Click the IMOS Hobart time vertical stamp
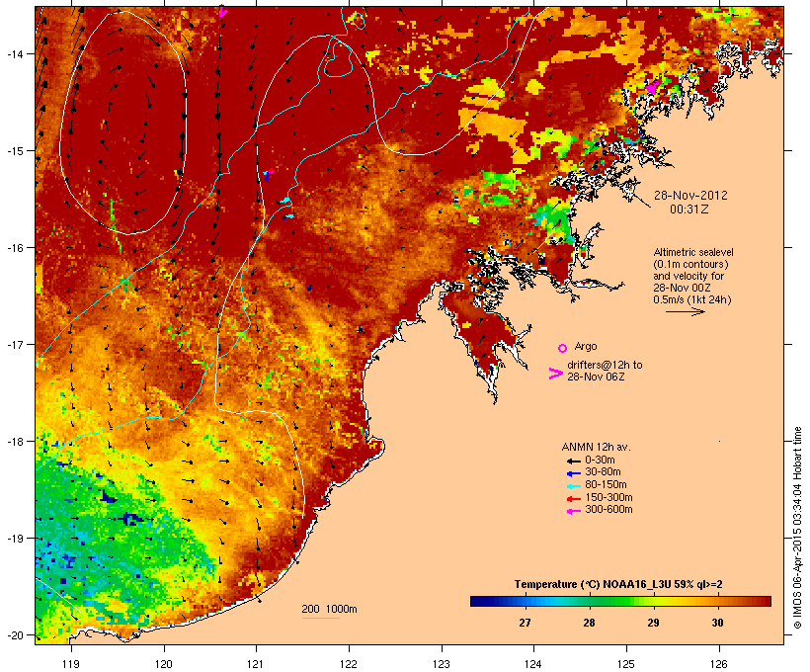 (x=797, y=528)
